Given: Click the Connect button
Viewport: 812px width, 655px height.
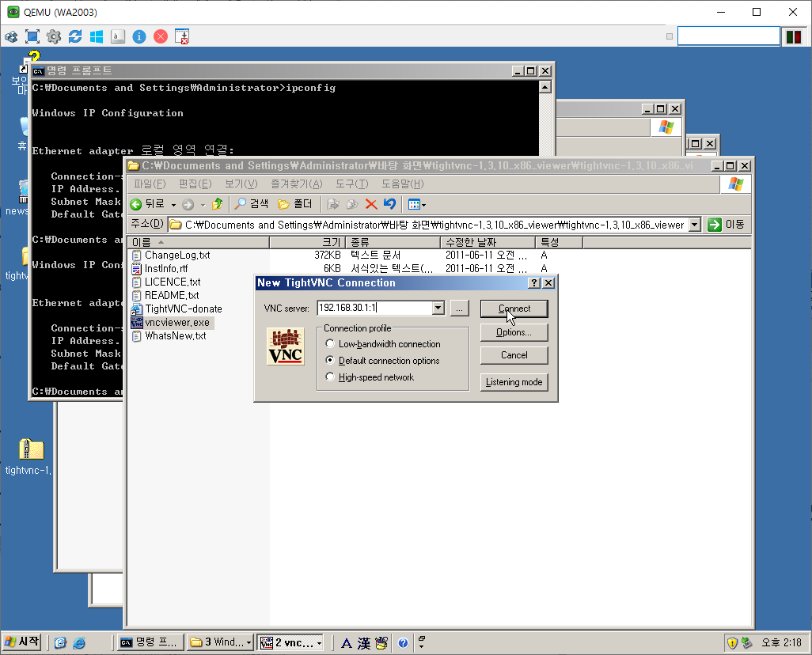Looking at the screenshot, I should click(514, 309).
